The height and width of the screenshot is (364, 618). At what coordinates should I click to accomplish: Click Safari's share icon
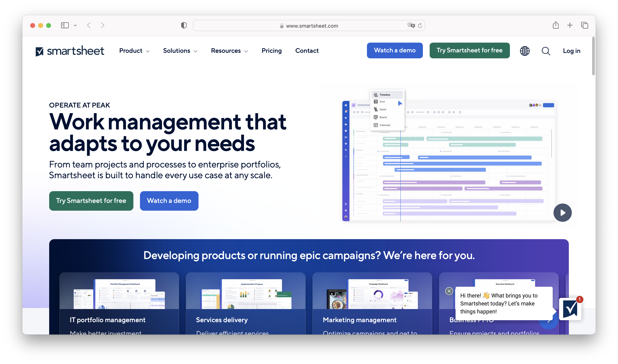[x=555, y=25]
